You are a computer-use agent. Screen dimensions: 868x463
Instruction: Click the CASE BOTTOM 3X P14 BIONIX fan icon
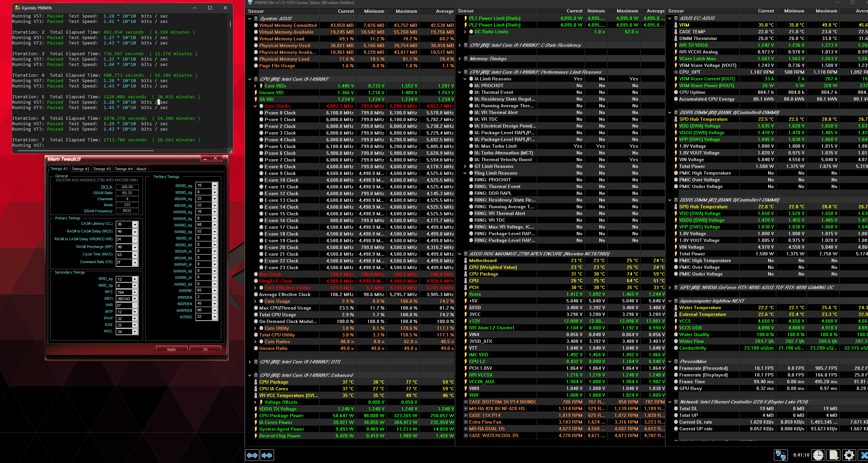coord(466,402)
